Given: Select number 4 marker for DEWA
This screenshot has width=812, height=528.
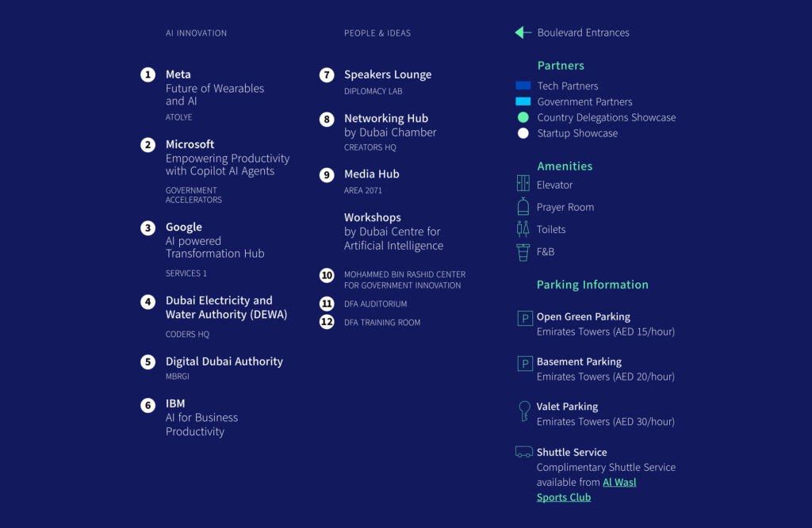Looking at the screenshot, I should 148,302.
